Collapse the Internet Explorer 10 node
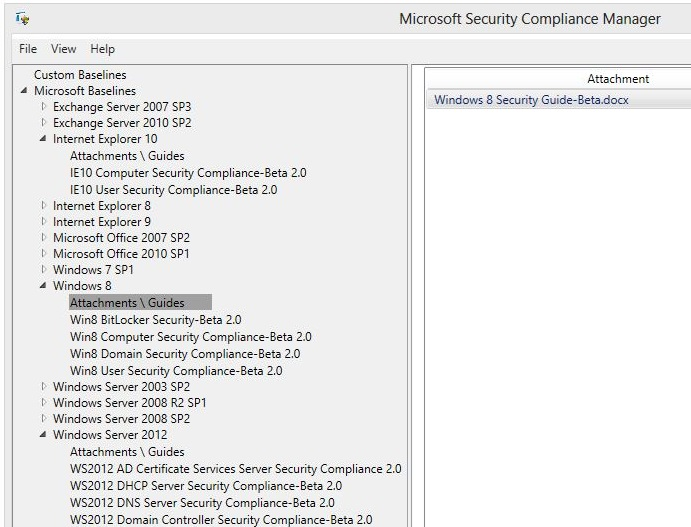Viewport: 691px width, 527px height. point(43,139)
